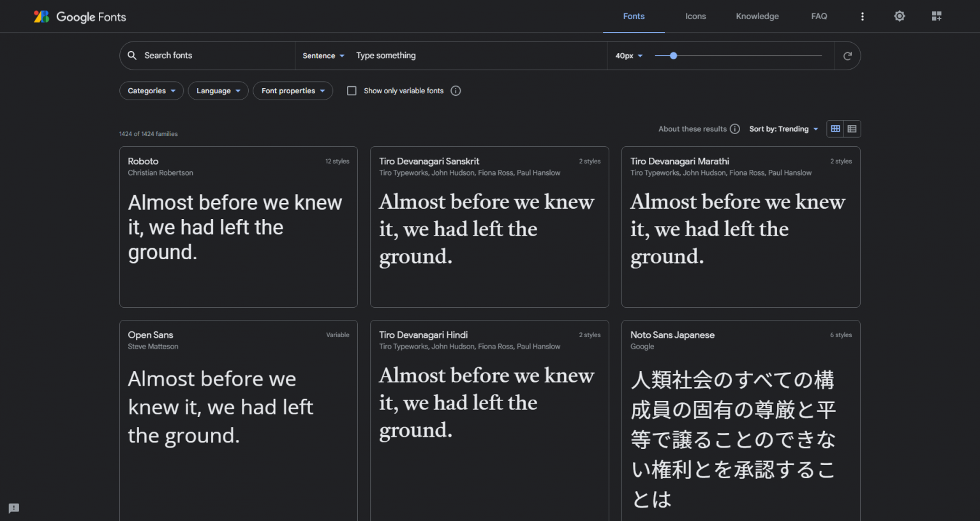This screenshot has width=980, height=521.
Task: Reset preview settings with refresh icon
Action: pyautogui.click(x=847, y=56)
